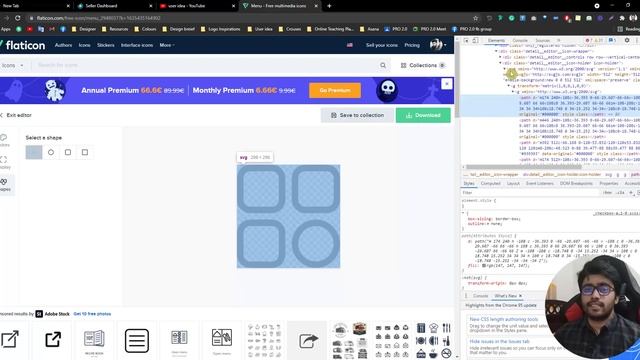Image resolution: width=640 pixels, height=360 pixels.
Task: Click the Go Premium button
Action: tap(335, 90)
